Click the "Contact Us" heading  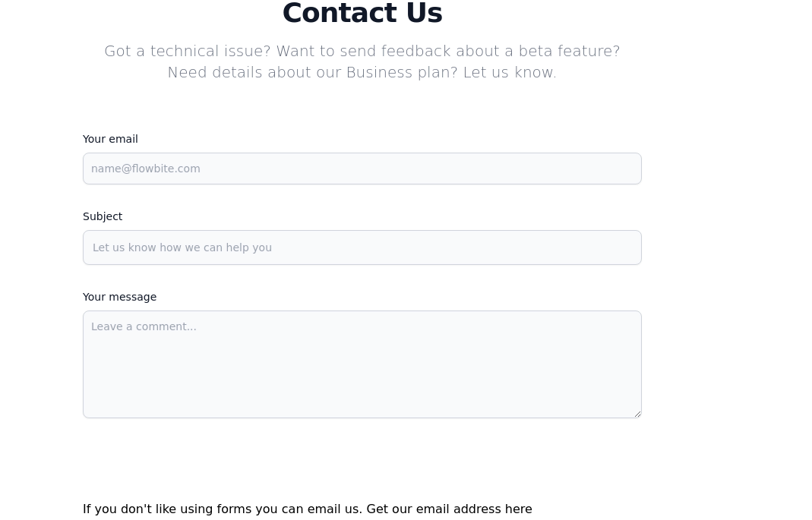[362, 14]
